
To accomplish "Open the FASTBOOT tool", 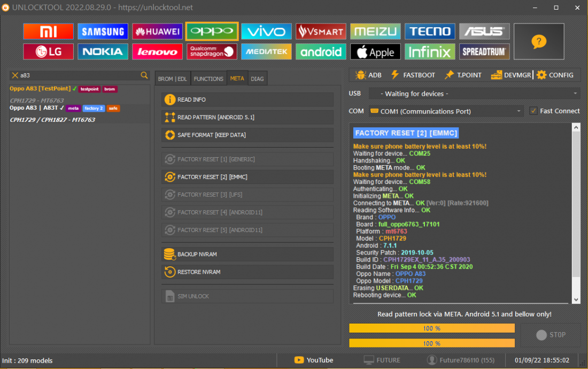I will click(413, 75).
